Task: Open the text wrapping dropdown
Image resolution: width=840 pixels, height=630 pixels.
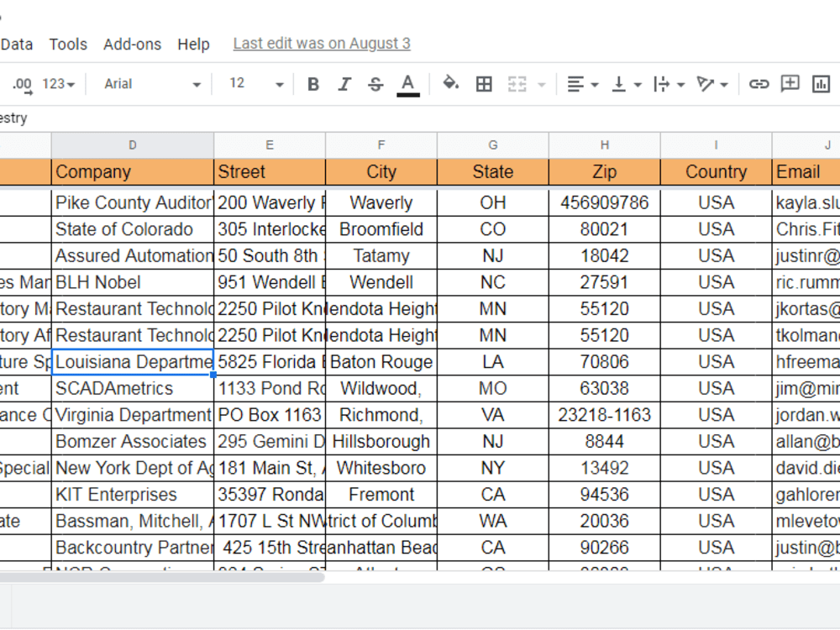Action: 669,84
